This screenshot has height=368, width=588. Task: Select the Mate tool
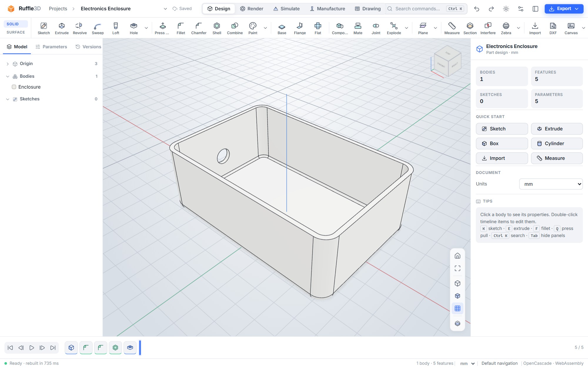[358, 28]
